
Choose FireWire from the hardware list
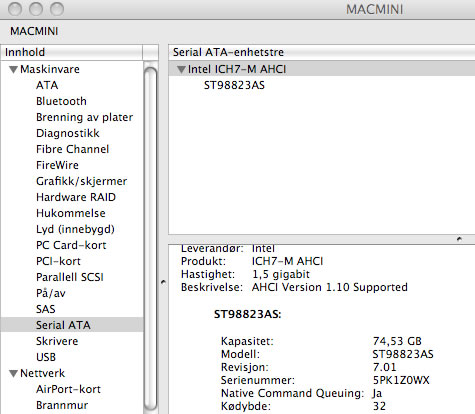click(x=57, y=165)
